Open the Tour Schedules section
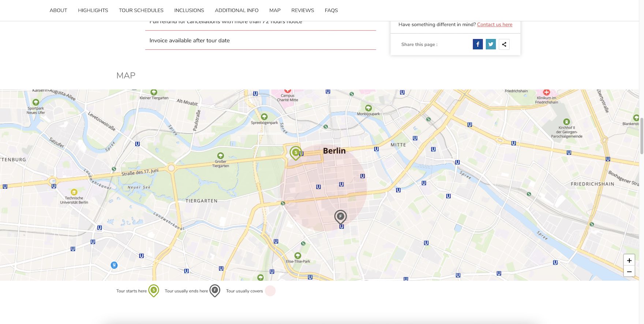 (141, 10)
